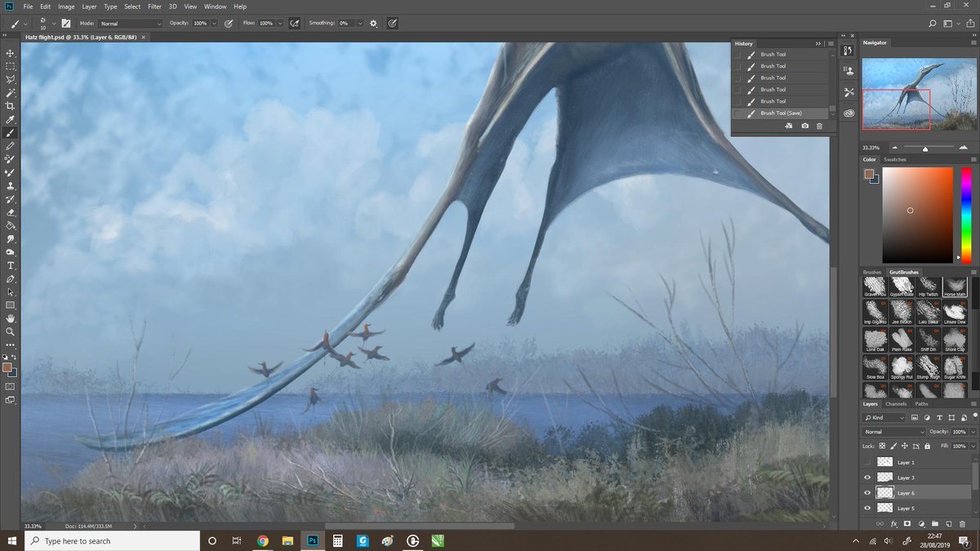The width and height of the screenshot is (980, 551).
Task: Select the Eraser tool
Action: click(11, 212)
